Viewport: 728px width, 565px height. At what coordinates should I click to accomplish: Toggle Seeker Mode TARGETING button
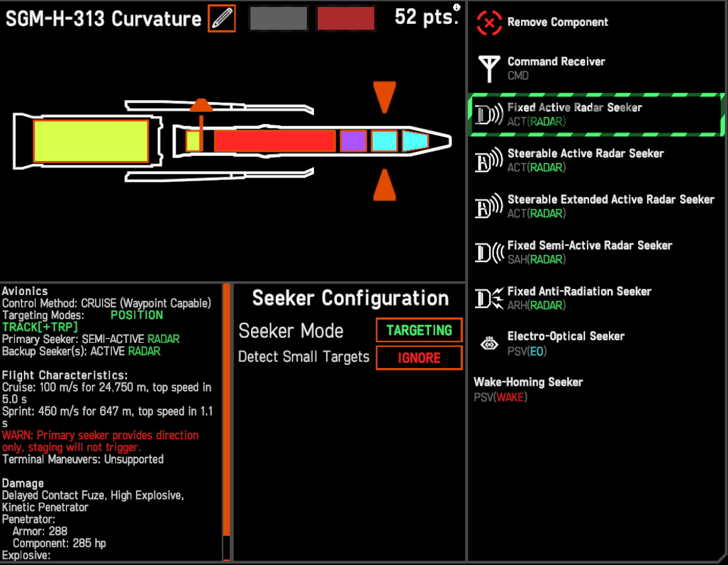(x=419, y=330)
